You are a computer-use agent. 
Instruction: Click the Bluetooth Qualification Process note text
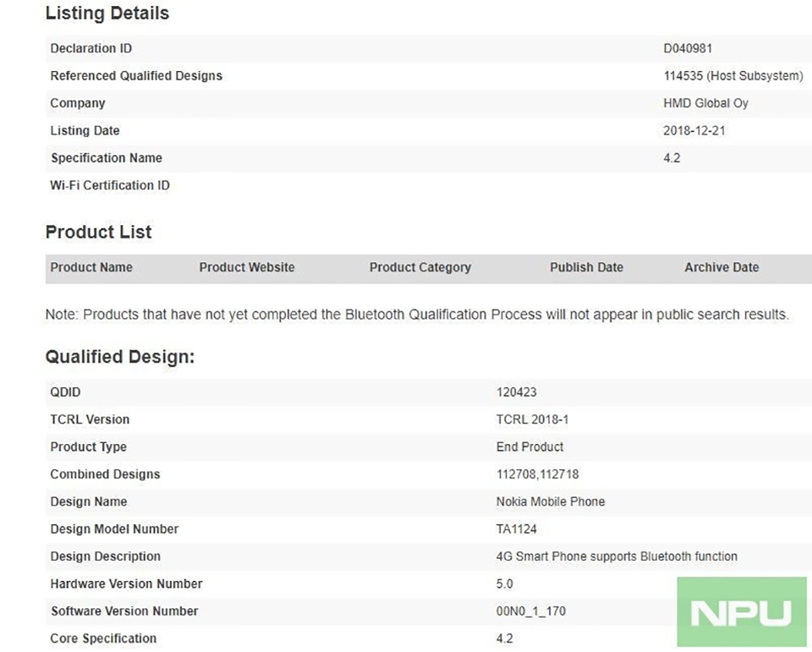pos(417,315)
